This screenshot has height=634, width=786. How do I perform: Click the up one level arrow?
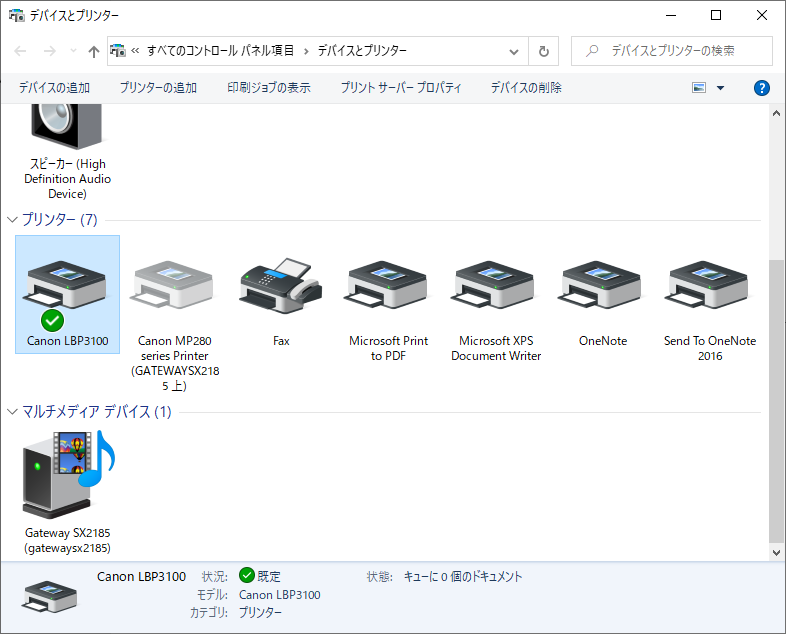tap(94, 51)
